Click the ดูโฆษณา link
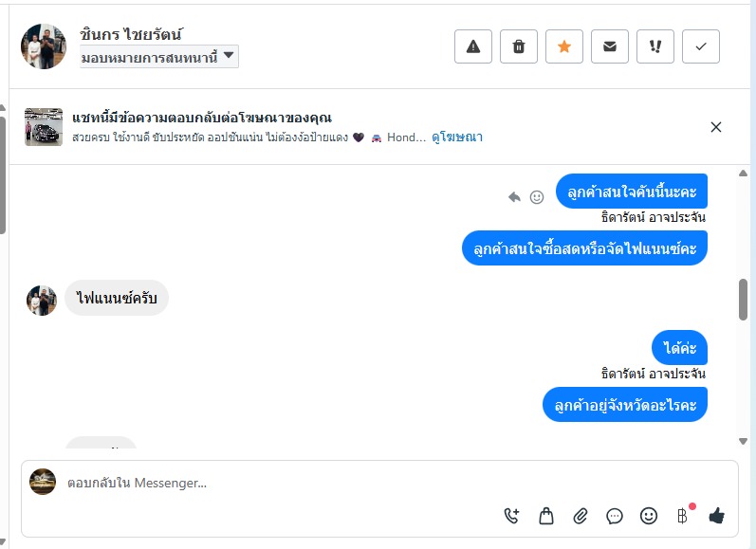Viewport: 756px width, 549px height. click(457, 137)
